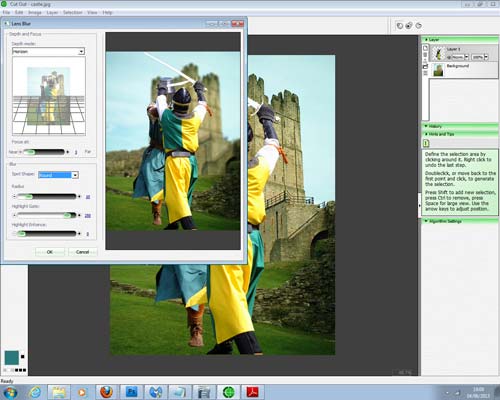500x400 pixels.
Task: Click OK in the Lens Blur dialog
Action: pyautogui.click(x=50, y=252)
